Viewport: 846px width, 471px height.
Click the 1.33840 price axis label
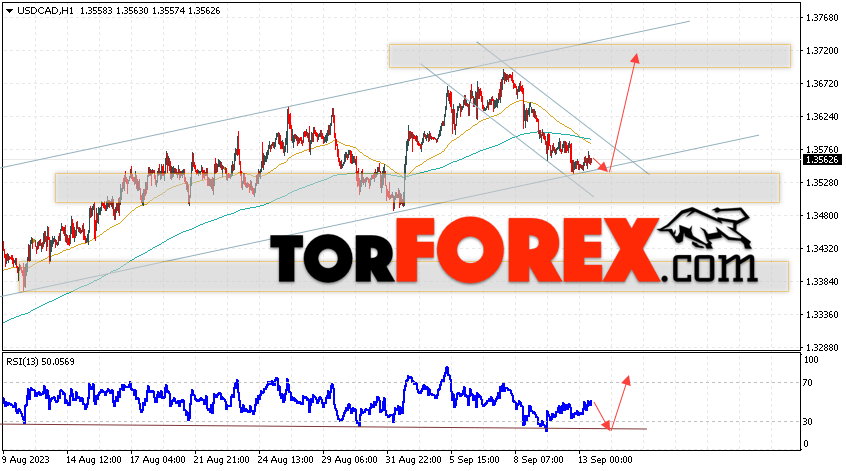pyautogui.click(x=822, y=282)
